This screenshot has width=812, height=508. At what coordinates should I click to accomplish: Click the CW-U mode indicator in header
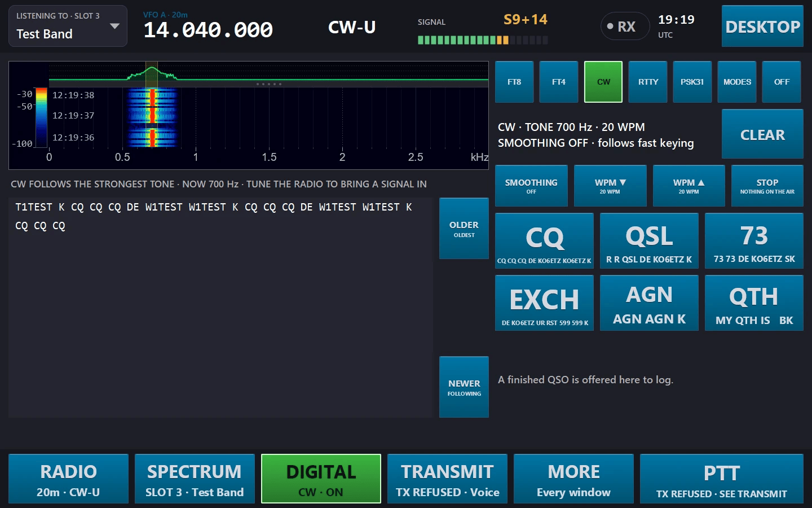[352, 27]
